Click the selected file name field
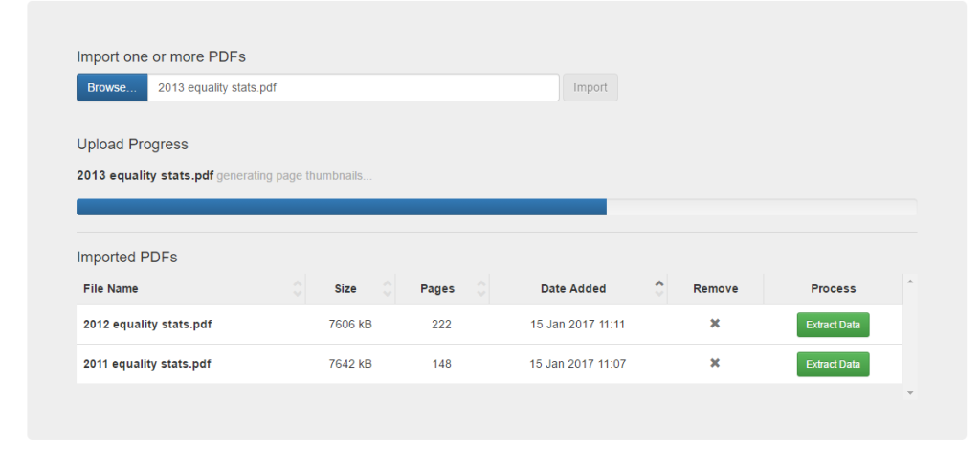The image size is (980, 451). point(352,87)
